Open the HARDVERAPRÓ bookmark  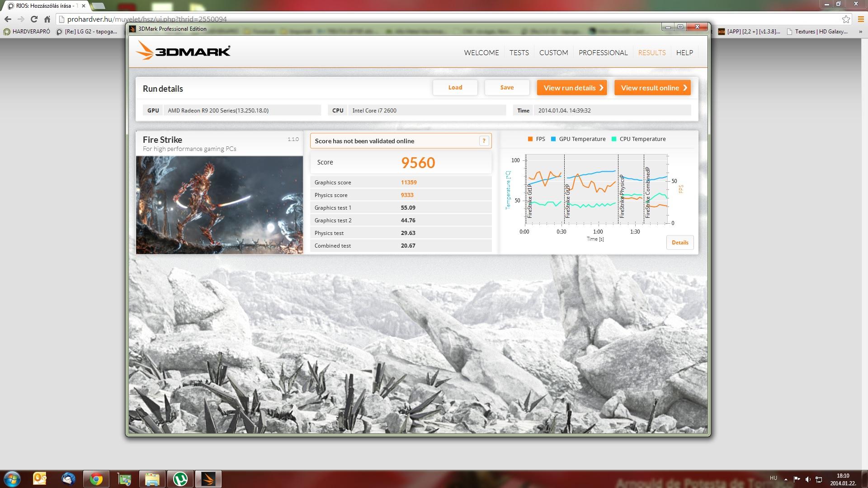tap(27, 32)
